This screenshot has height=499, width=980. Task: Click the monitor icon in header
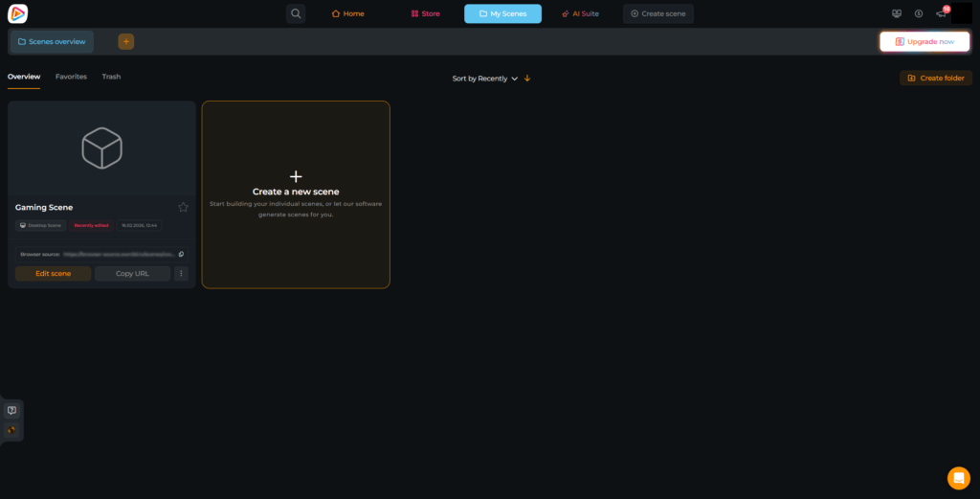pyautogui.click(x=897, y=13)
